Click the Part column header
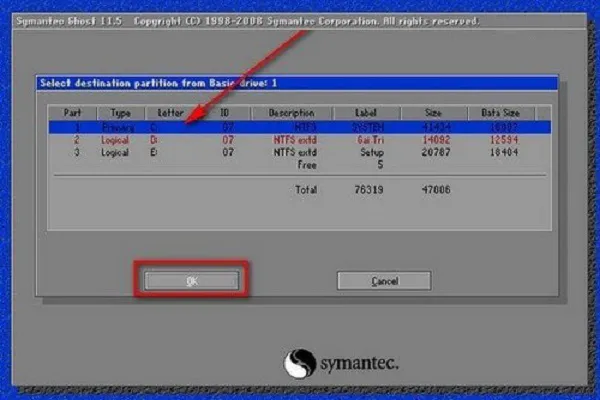This screenshot has height=400, width=600. 72,113
